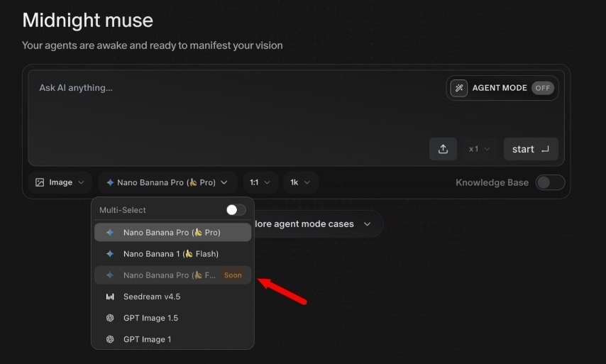Click the enter-arrow icon on start button

545,149
